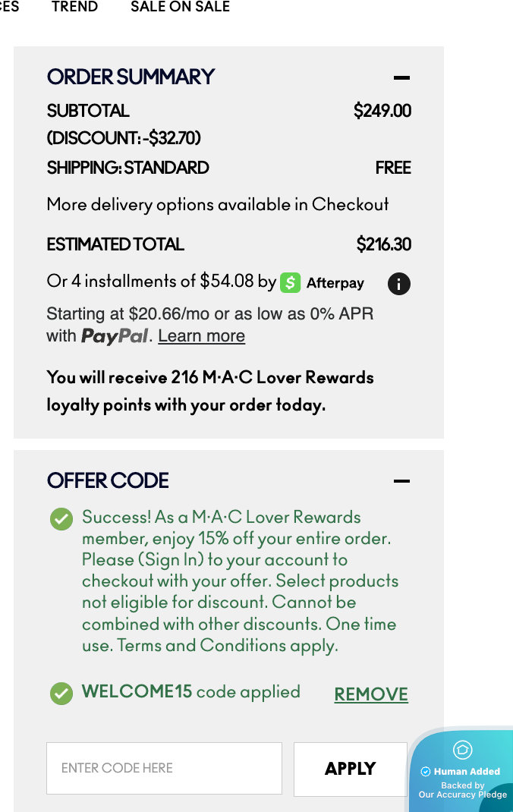Click green checkmark beside Success message
The width and height of the screenshot is (513, 812).
point(61,519)
